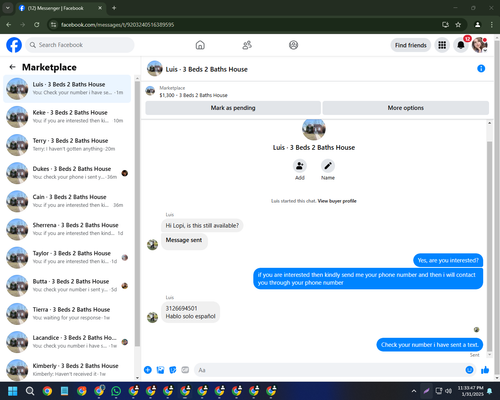Open the taskbar clock and date
500x400 pixels.
(x=470, y=391)
